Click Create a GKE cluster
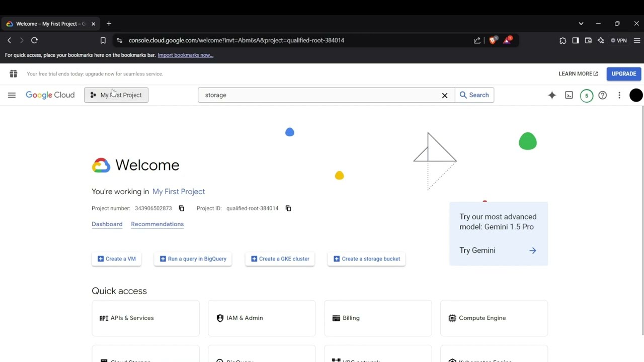The image size is (644, 362). tap(280, 259)
